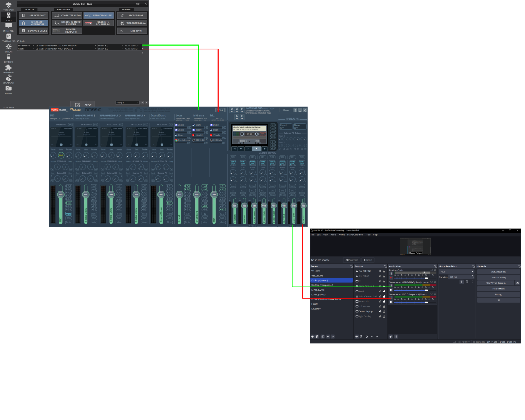525x420 pixels.
Task: Click Apply in VirtualDJ audio settings
Action: (x=83, y=105)
